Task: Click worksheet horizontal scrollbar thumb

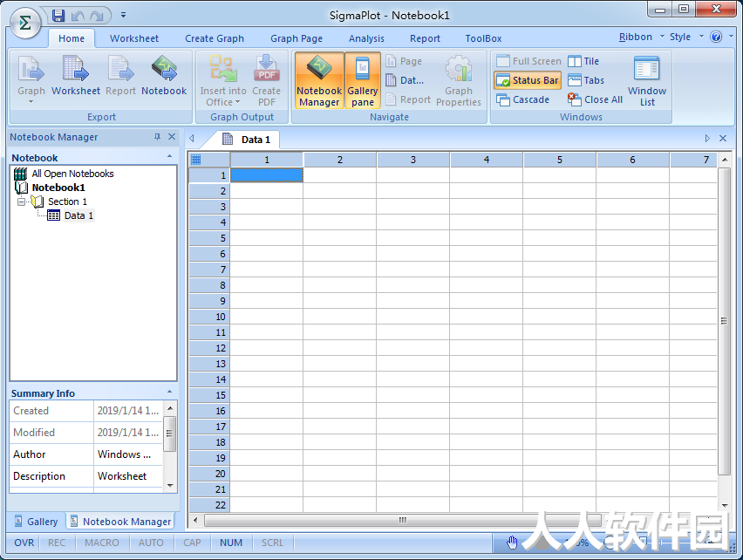Action: 403,520
